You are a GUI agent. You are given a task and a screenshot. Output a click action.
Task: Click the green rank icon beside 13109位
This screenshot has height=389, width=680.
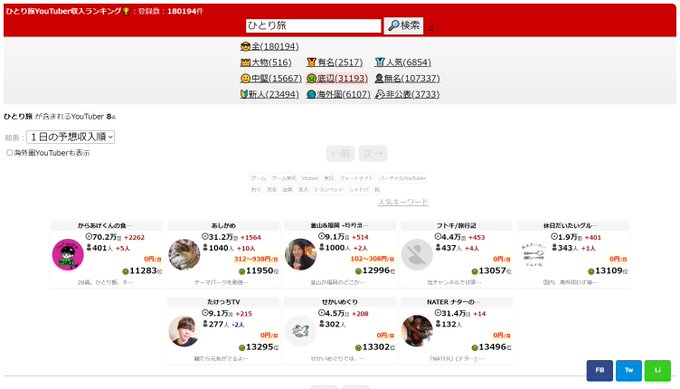(x=591, y=271)
